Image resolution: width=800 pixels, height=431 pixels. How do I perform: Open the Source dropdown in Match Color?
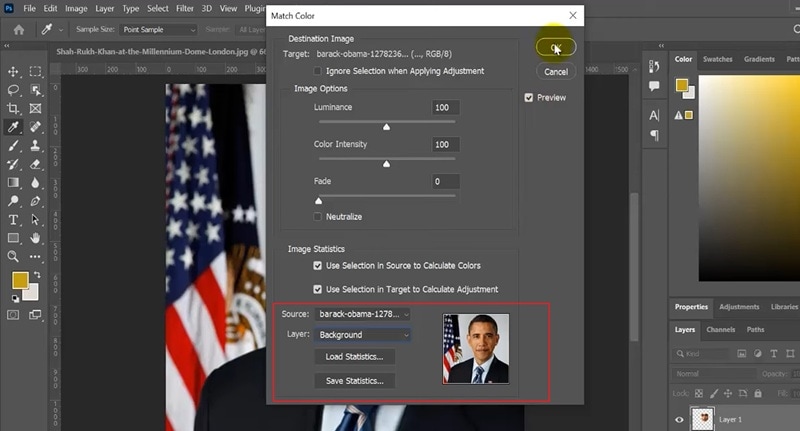(x=363, y=314)
